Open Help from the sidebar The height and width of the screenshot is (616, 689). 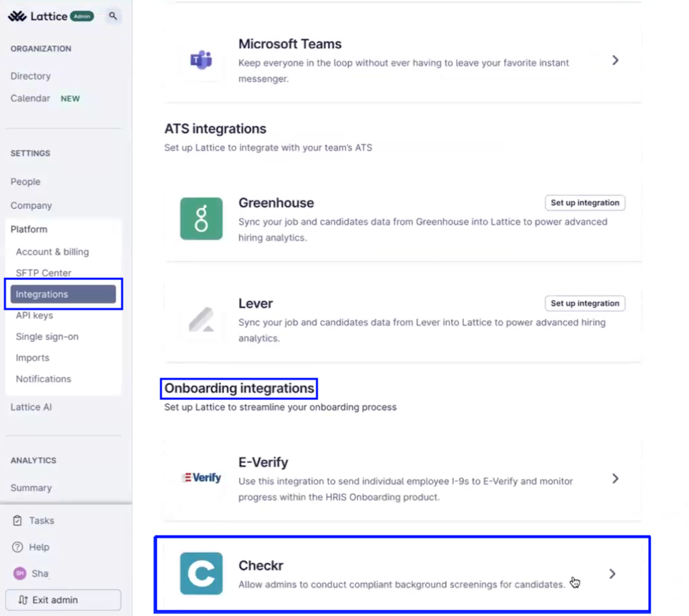[x=39, y=547]
